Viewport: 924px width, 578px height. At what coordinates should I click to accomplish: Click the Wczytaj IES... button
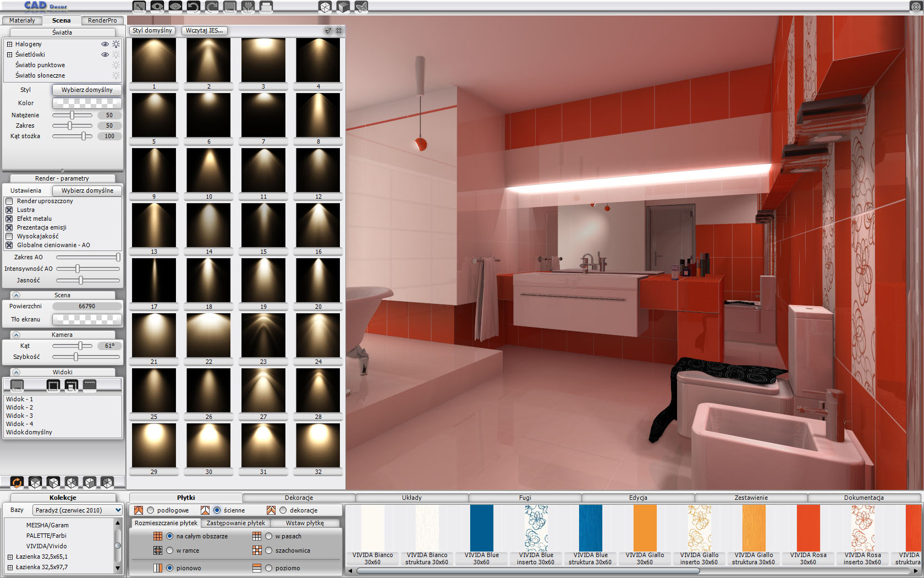click(205, 31)
